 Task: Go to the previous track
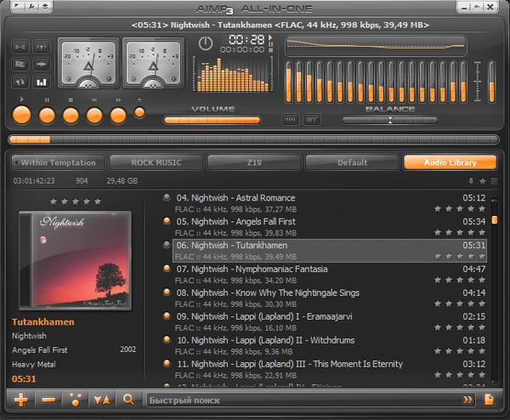tap(94, 116)
